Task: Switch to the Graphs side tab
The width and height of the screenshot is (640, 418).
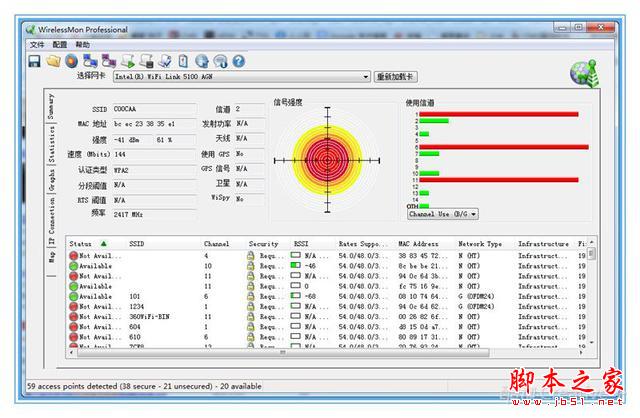Action: [x=51, y=180]
